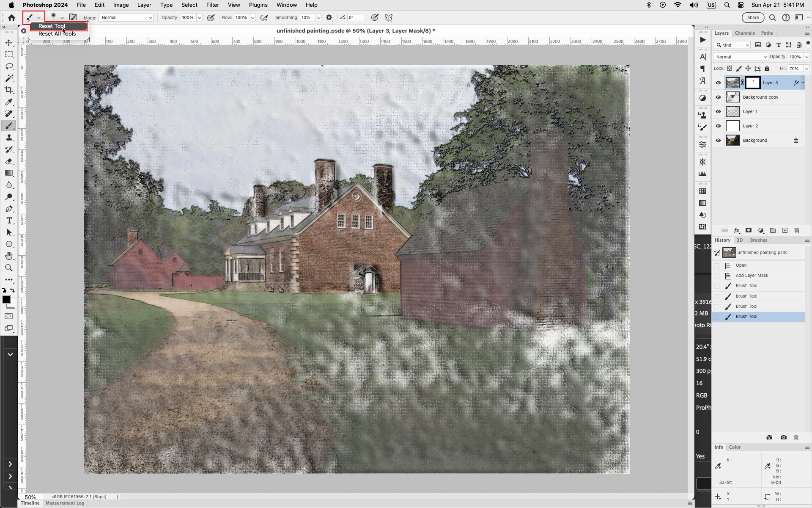Select the Horizontal Type tool
The image size is (812, 508).
[x=9, y=221]
